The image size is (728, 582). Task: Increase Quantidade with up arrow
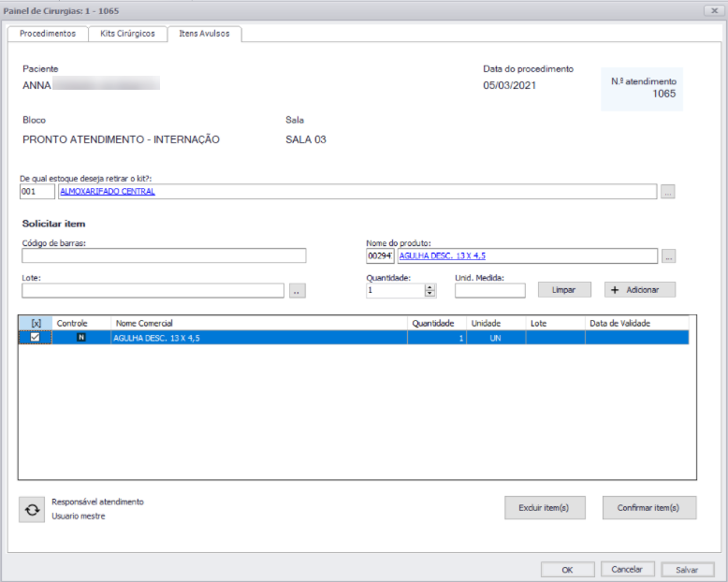pos(430,287)
